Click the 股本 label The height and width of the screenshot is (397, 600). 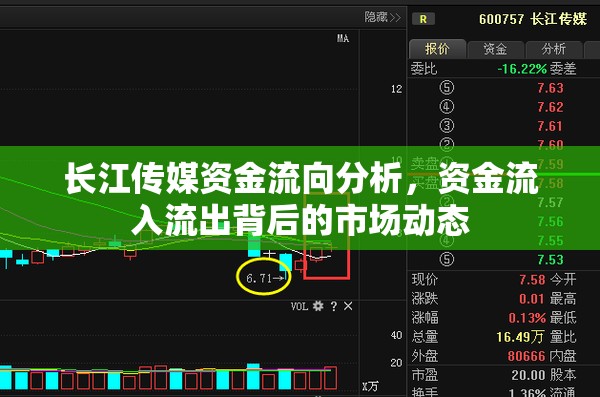[563, 375]
